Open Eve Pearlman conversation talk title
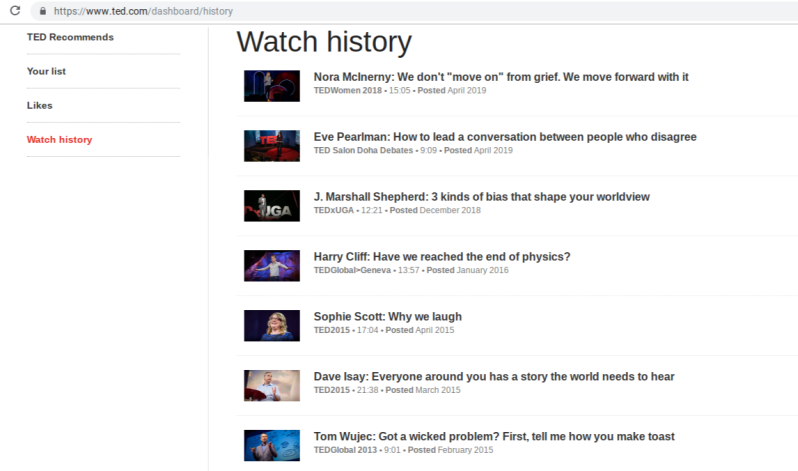Screen dimensions: 798x471 click(505, 137)
